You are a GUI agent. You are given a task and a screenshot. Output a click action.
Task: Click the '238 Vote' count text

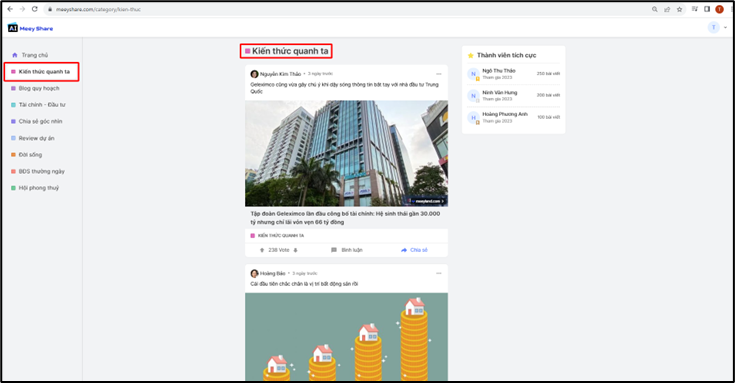click(x=278, y=250)
